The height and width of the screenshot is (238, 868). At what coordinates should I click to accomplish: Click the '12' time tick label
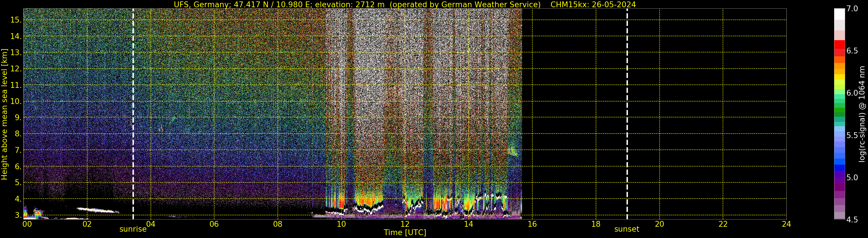(x=405, y=224)
